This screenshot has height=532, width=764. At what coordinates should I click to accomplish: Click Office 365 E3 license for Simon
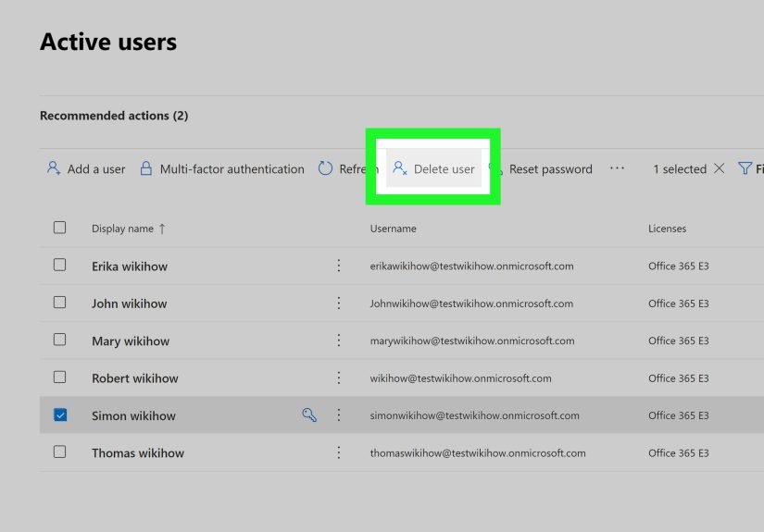(x=678, y=415)
